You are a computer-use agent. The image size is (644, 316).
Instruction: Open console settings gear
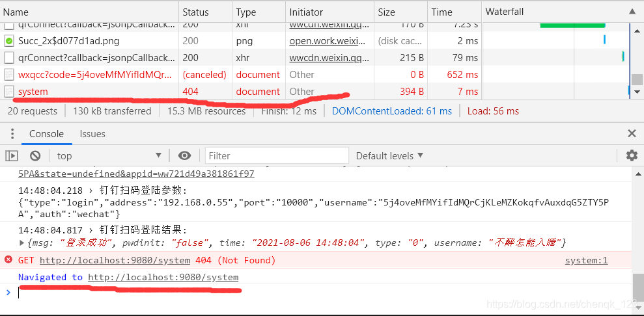pyautogui.click(x=632, y=155)
